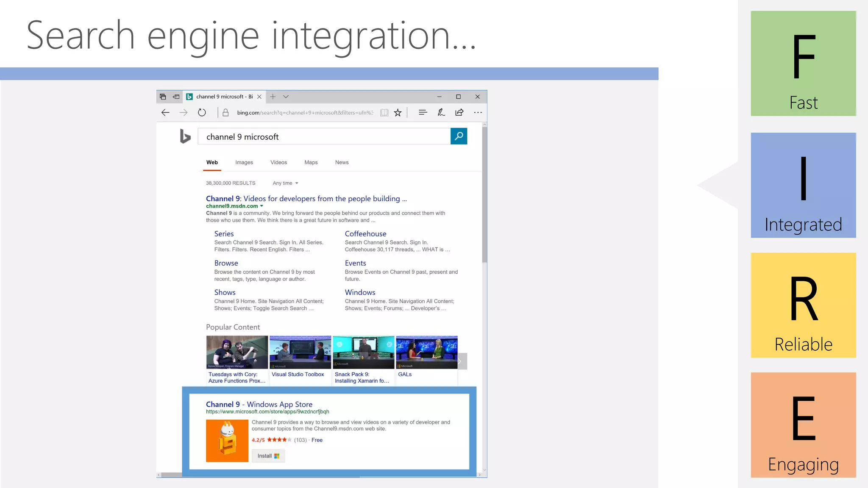Click the search magnifier button

point(459,136)
